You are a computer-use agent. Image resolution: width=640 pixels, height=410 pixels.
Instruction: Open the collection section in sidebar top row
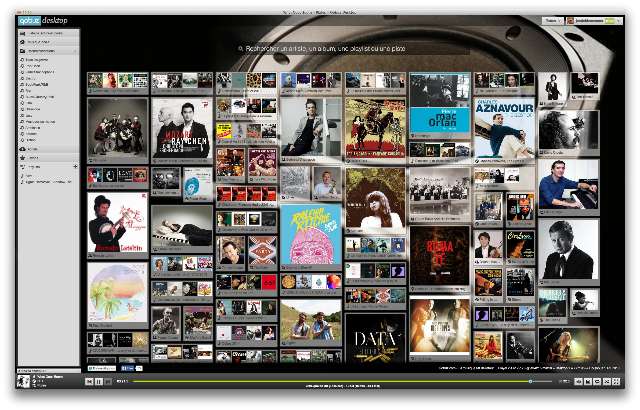coord(48,33)
